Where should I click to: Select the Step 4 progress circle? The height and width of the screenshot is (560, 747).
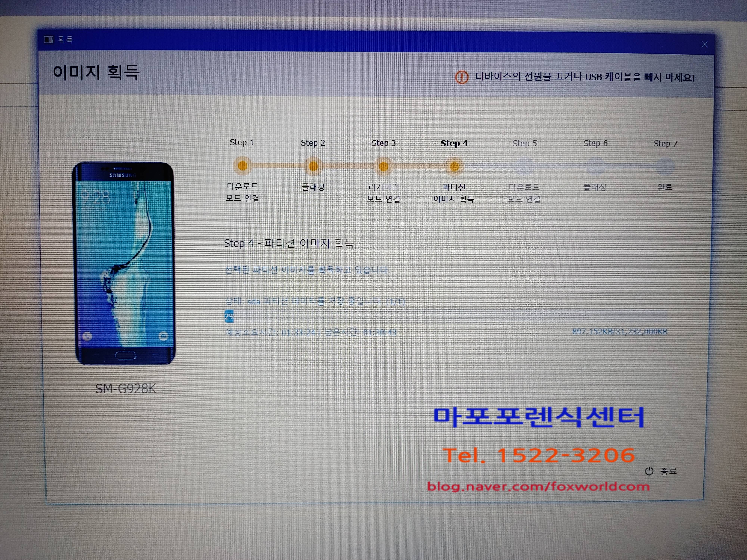454,167
